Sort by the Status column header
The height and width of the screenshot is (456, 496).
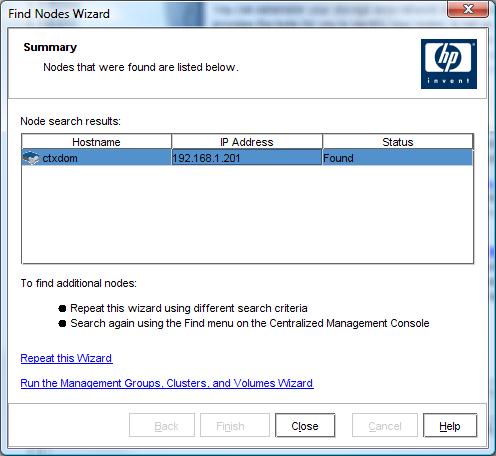398,142
